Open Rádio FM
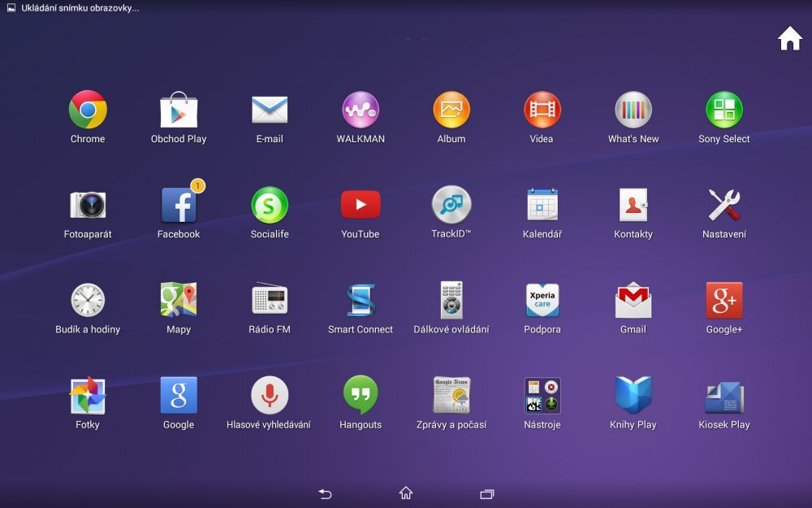This screenshot has width=812, height=508. (x=269, y=302)
